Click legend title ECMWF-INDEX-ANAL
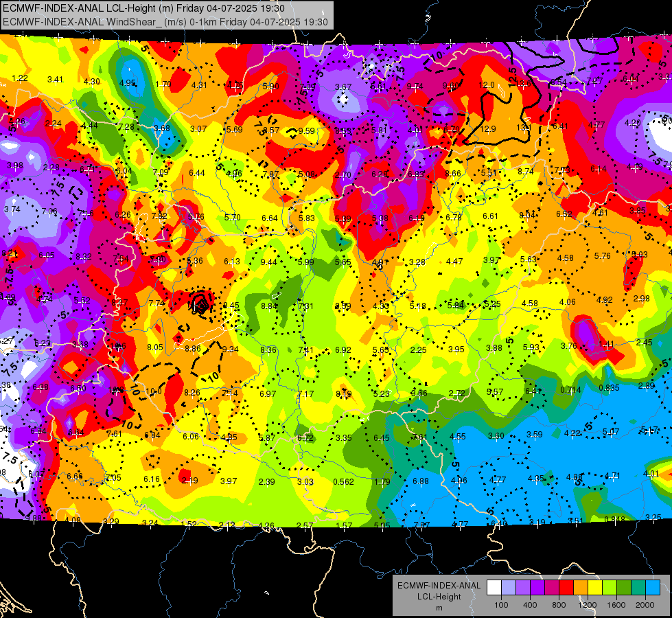 [x=439, y=586]
